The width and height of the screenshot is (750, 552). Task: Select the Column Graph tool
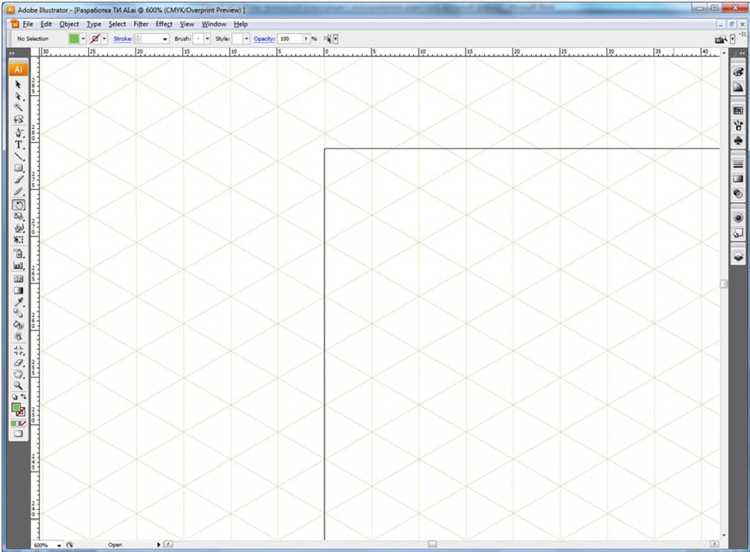click(18, 266)
